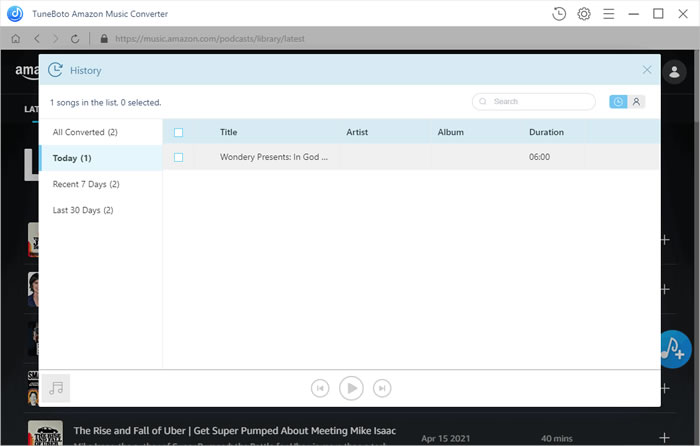Click the music note album art placeholder

[56, 388]
